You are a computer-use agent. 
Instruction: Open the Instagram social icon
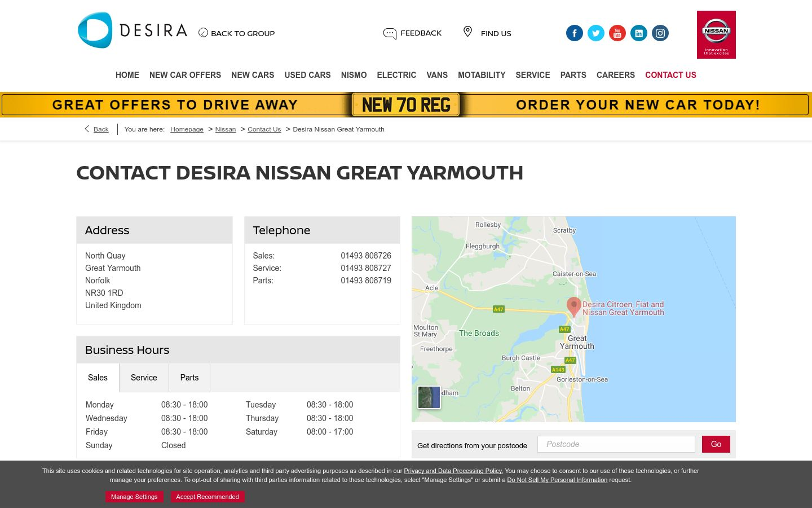point(660,33)
